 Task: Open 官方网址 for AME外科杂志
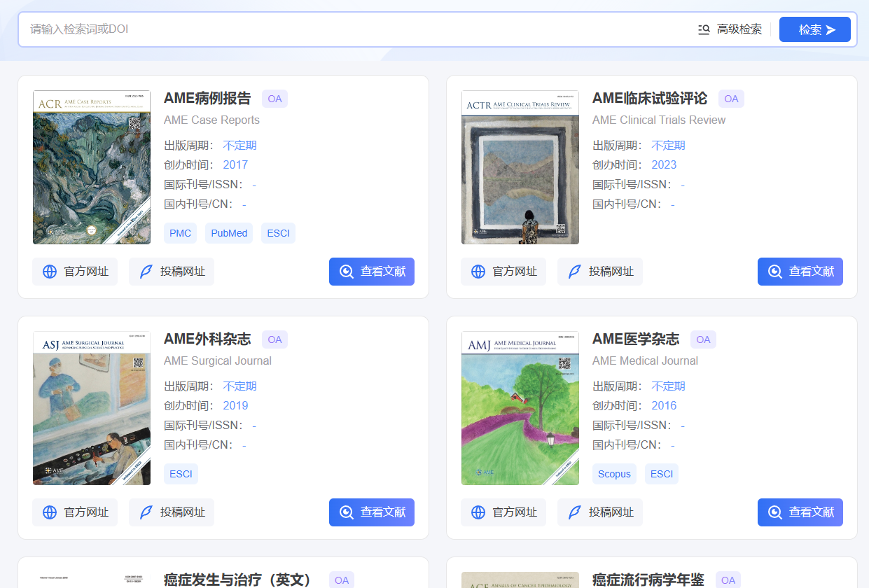[75, 512]
